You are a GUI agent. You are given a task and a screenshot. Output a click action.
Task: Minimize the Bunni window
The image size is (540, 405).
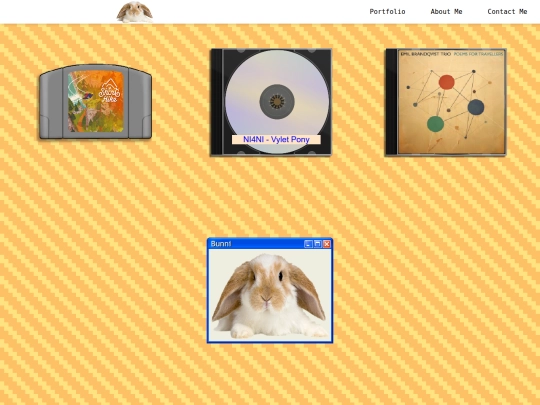(x=308, y=244)
